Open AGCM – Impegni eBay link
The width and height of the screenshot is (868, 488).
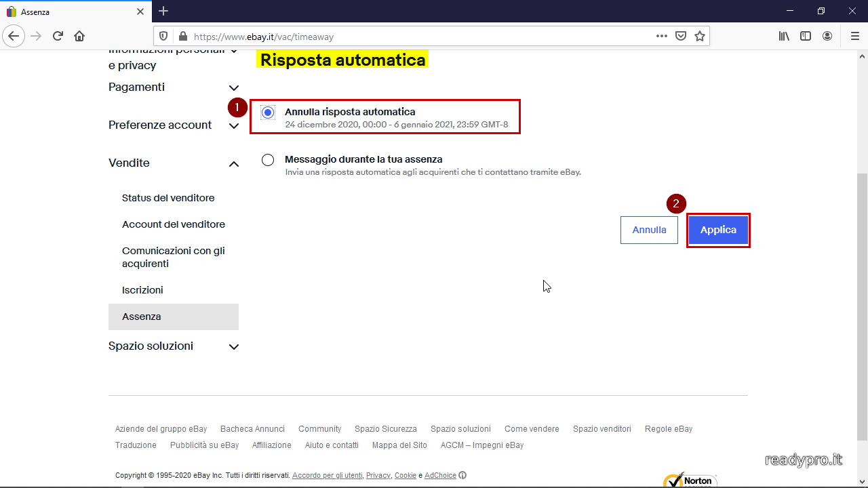(482, 445)
